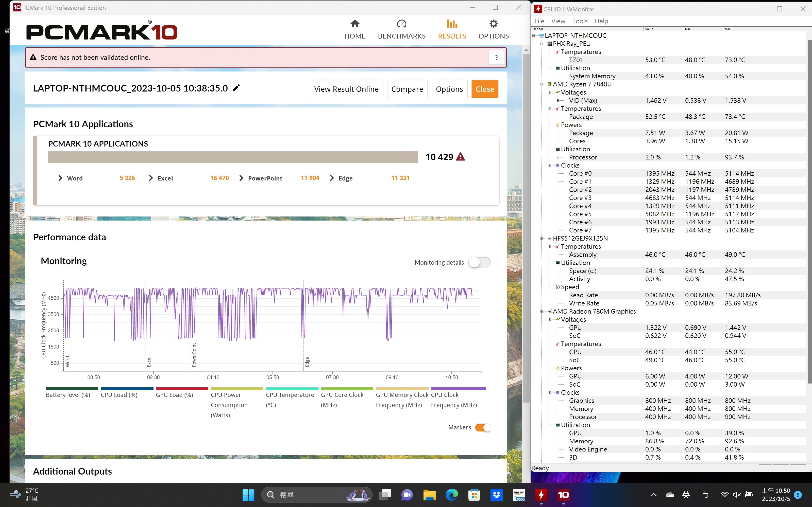Turn off the Markers toggle
812x507 pixels.
click(483, 427)
